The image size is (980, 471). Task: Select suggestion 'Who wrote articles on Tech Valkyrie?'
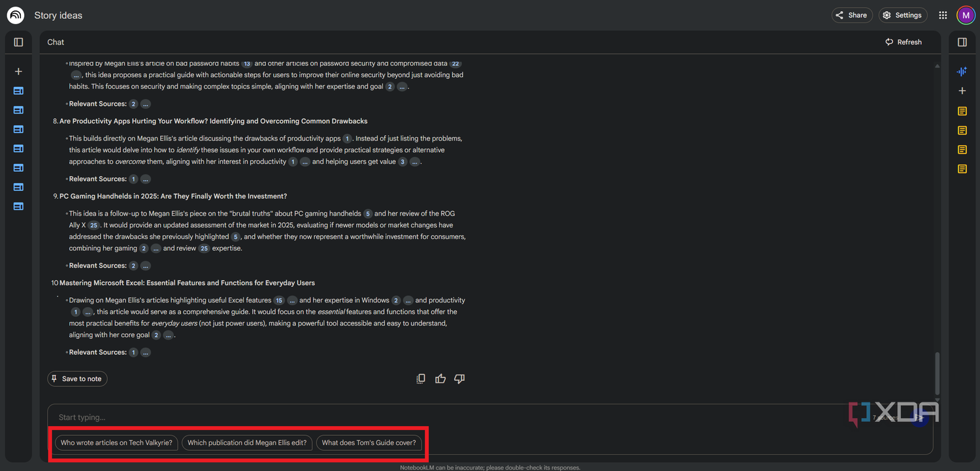click(x=116, y=443)
